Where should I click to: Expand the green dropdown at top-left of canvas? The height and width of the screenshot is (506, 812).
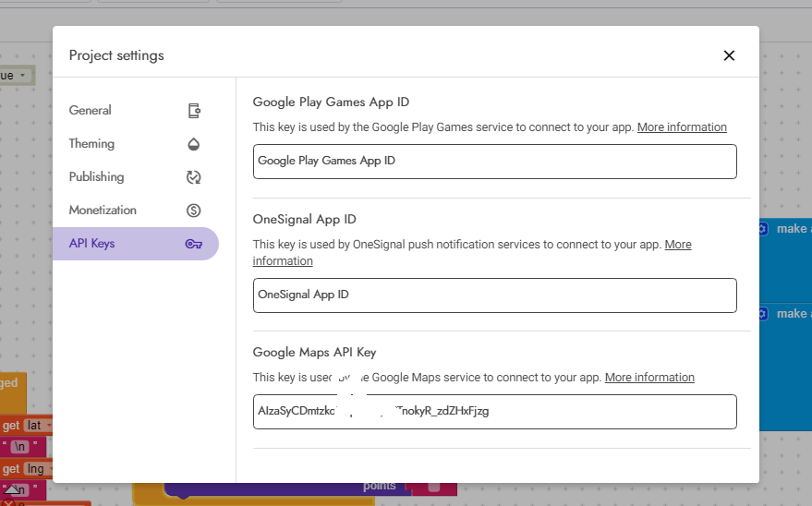coord(23,75)
